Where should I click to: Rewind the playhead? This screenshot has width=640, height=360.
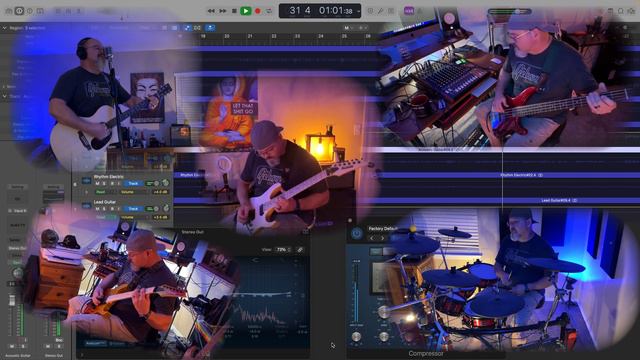pos(211,11)
